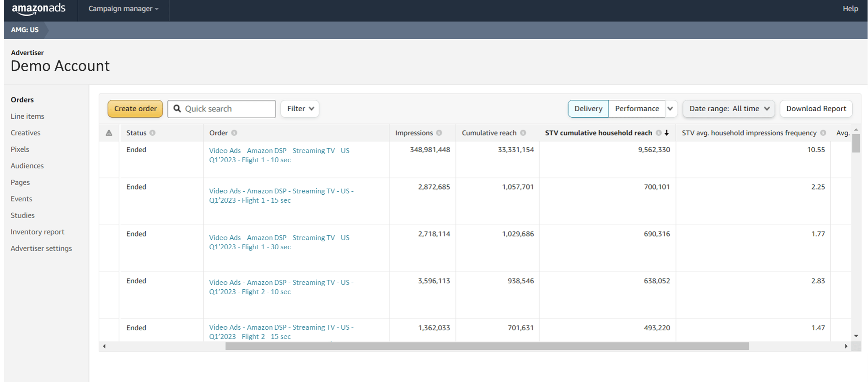Click the Amazon Ads logo
This screenshot has height=382, width=868.
(39, 9)
